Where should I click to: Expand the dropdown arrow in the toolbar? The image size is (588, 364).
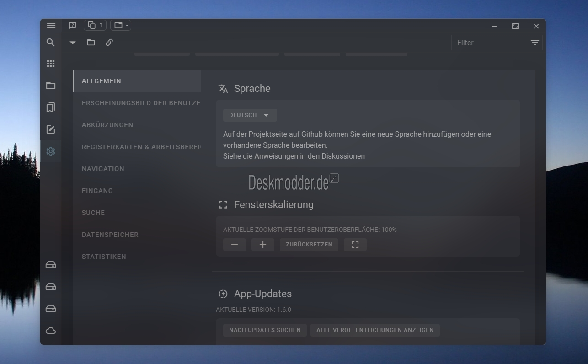(73, 43)
